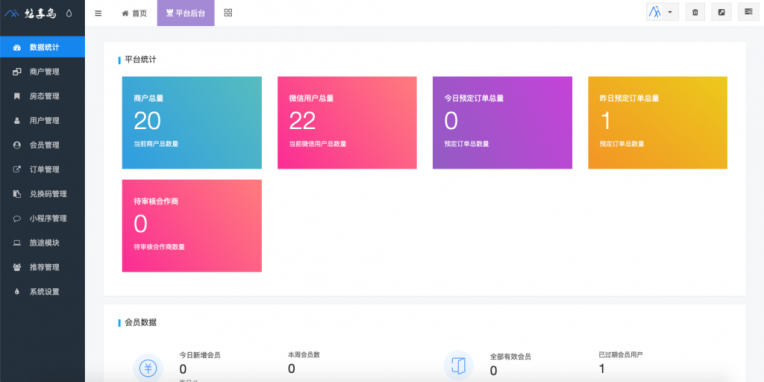The height and width of the screenshot is (382, 764).
Task: Click the 平台统计 section heading
Action: pos(140,60)
